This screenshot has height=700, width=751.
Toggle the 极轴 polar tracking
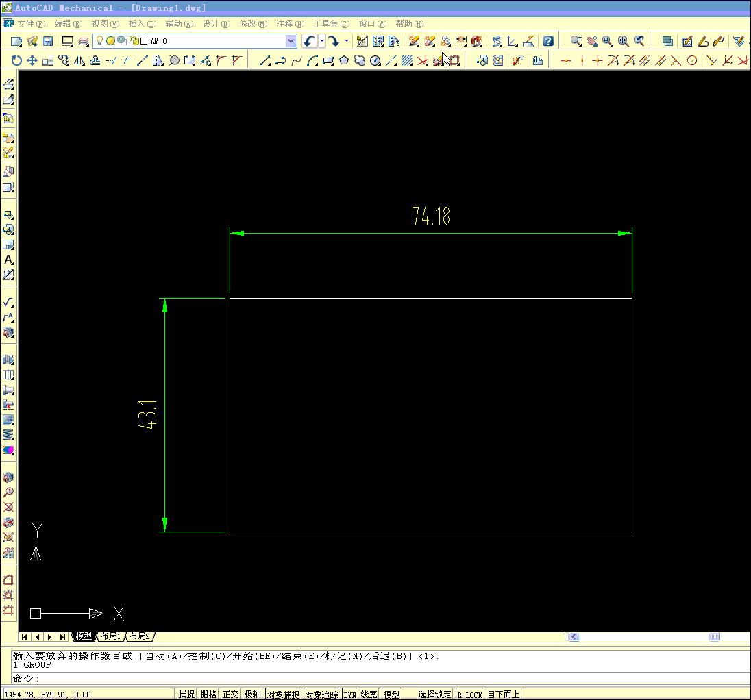click(x=252, y=695)
